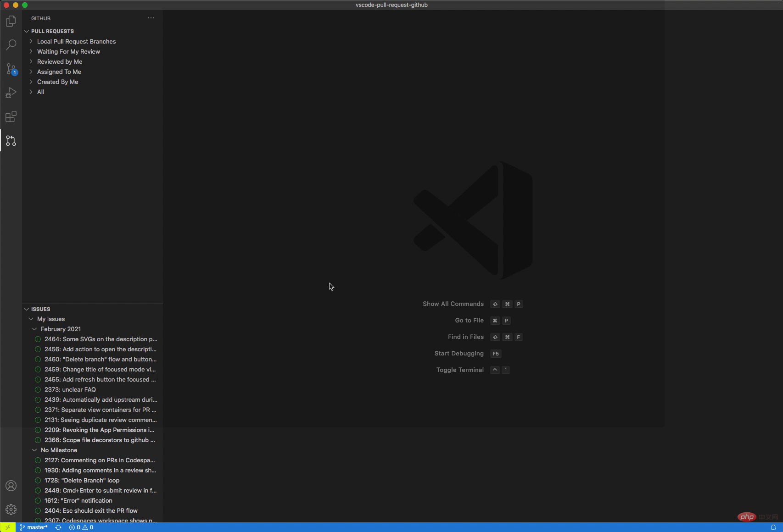Open issue 1728 Delete Branch loop
This screenshot has height=532, width=783.
click(82, 481)
